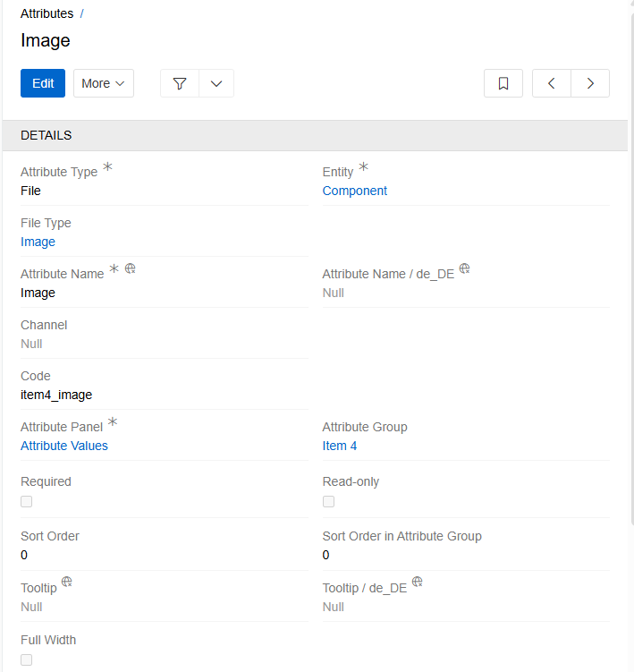The width and height of the screenshot is (634, 672).
Task: Open the Item 4 attribute group link
Action: click(x=340, y=446)
